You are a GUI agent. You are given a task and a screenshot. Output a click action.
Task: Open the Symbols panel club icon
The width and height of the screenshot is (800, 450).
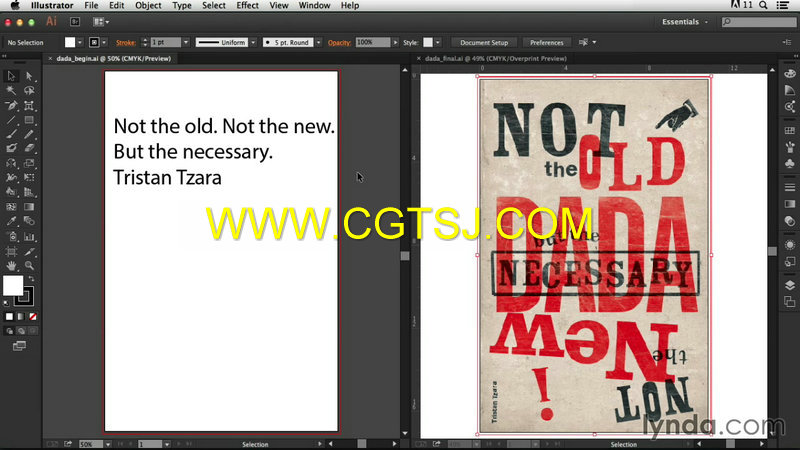(790, 164)
